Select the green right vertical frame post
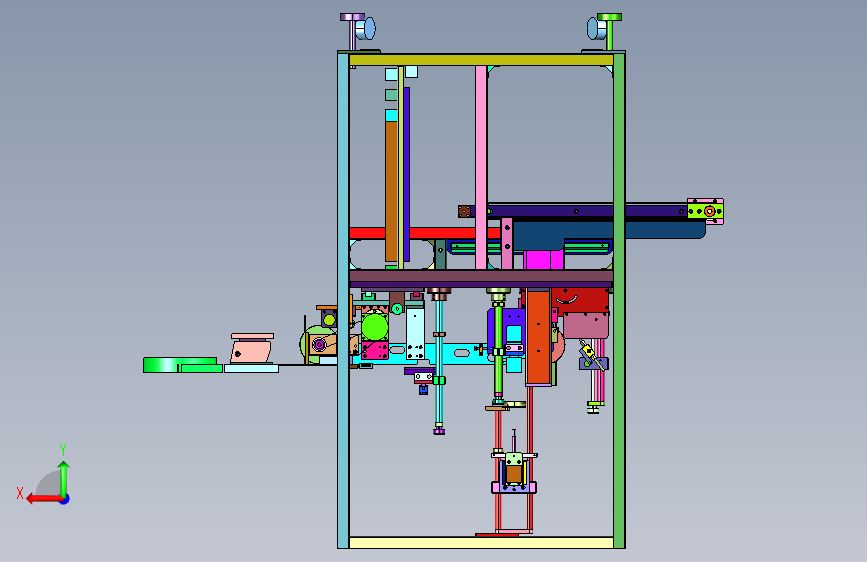Image resolution: width=867 pixels, height=562 pixels. (619, 300)
